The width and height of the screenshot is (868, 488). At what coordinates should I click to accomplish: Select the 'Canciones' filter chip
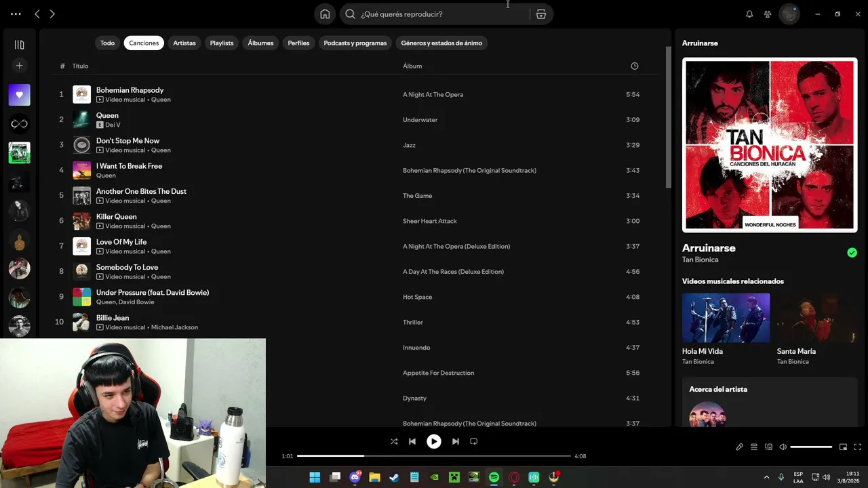pos(144,43)
